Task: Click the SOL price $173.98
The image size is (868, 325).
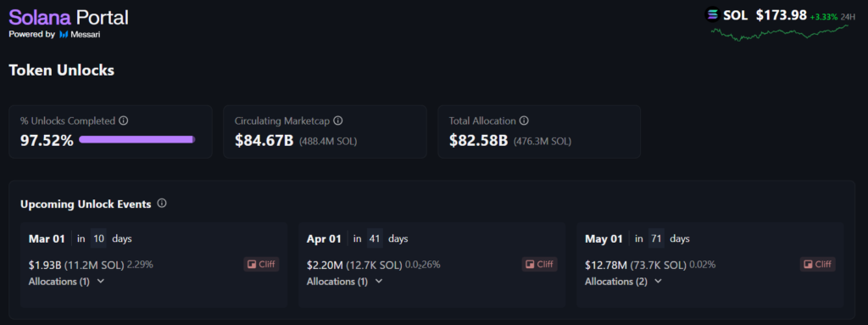Action: point(781,15)
